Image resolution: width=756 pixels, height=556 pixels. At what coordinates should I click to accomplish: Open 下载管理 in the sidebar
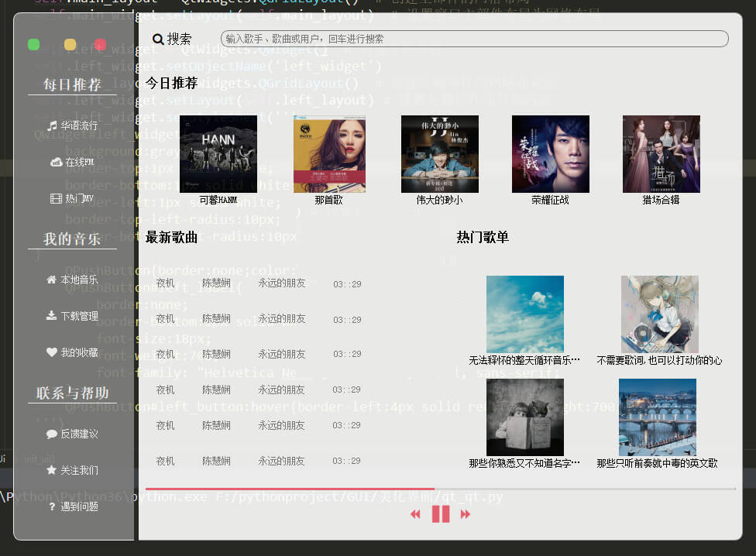(x=72, y=316)
